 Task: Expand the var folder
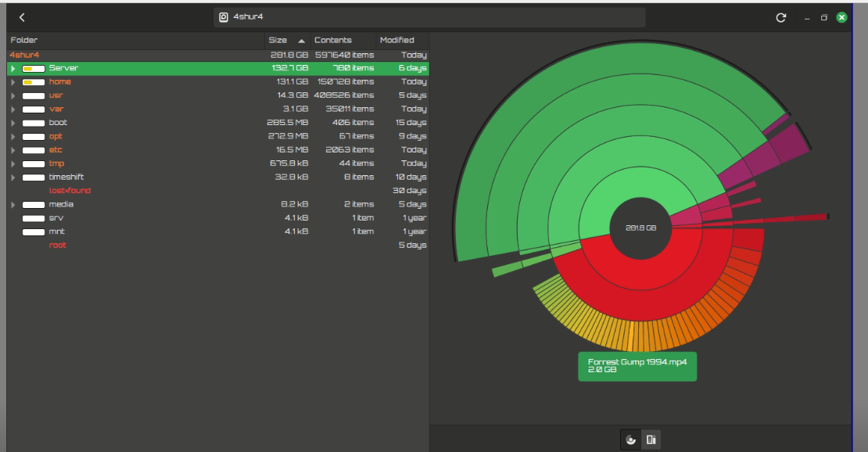[x=13, y=109]
